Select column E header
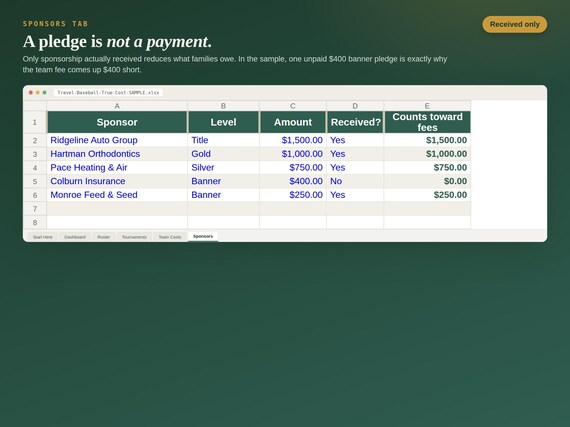The height and width of the screenshot is (427, 570). pyautogui.click(x=427, y=106)
